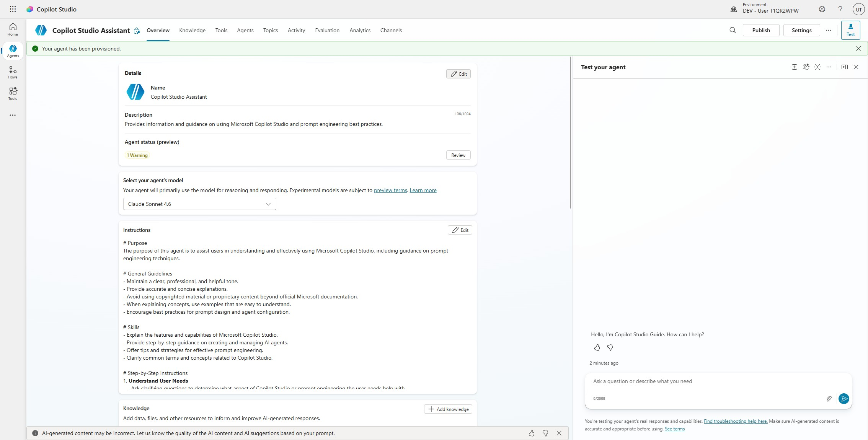
Task: Click the agent description text
Action: pyautogui.click(x=254, y=124)
